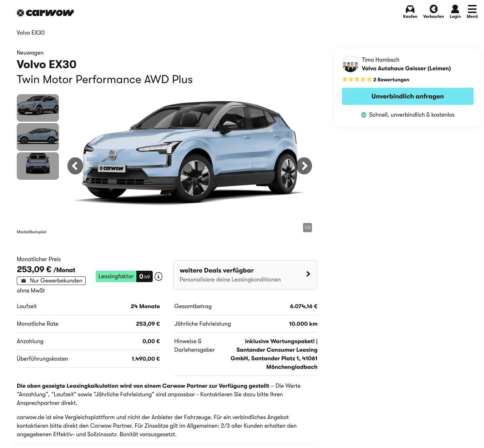This screenshot has width=484, height=448.
Task: Open the 2 Bewertungen reviews
Action: point(391,80)
